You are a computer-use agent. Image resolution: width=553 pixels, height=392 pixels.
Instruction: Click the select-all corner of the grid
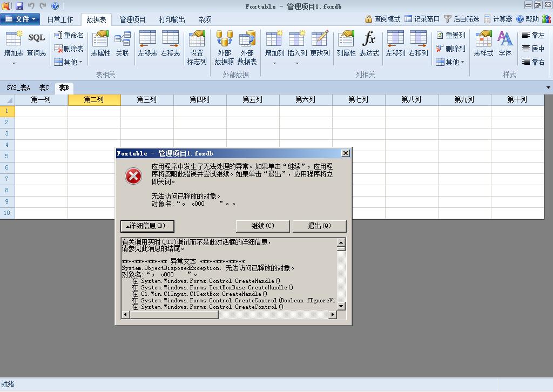click(x=7, y=100)
